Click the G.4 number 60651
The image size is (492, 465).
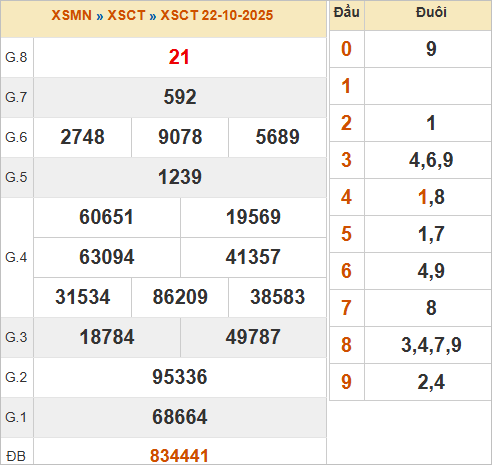coord(106,217)
